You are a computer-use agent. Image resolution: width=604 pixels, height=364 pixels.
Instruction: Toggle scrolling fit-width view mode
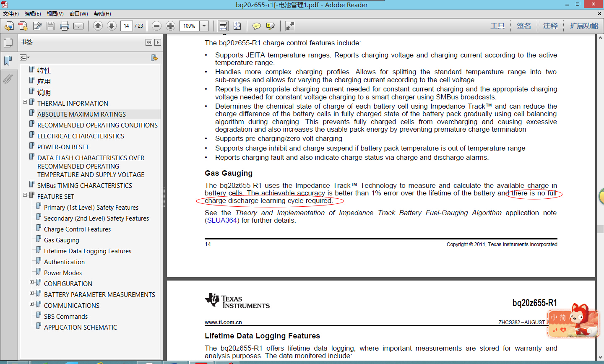(x=223, y=26)
